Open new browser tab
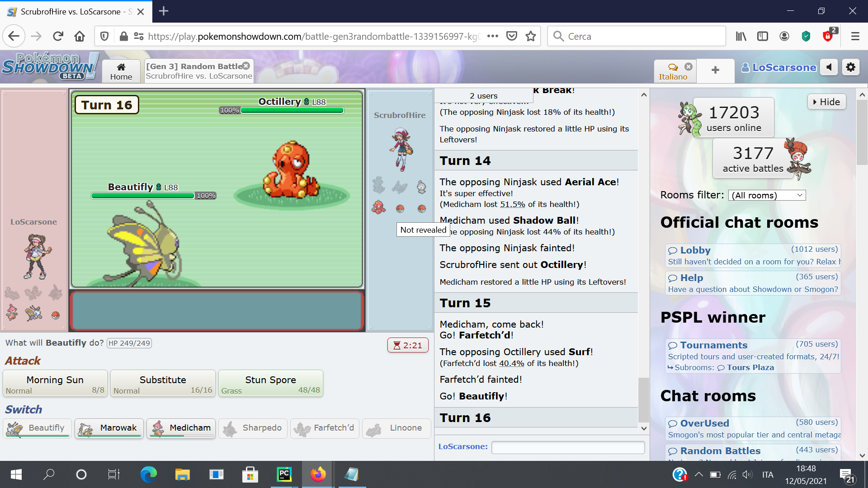Screen dimensions: 868x488 coord(164,11)
